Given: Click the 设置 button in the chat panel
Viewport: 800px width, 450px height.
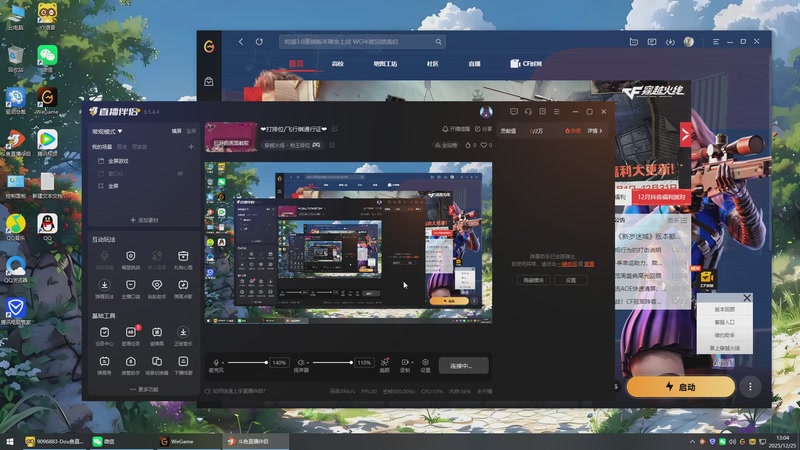Looking at the screenshot, I should [x=570, y=280].
